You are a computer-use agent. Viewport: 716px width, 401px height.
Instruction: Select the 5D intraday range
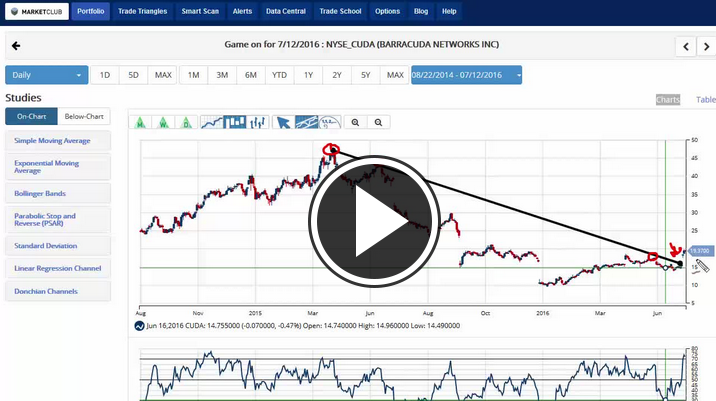pos(133,75)
